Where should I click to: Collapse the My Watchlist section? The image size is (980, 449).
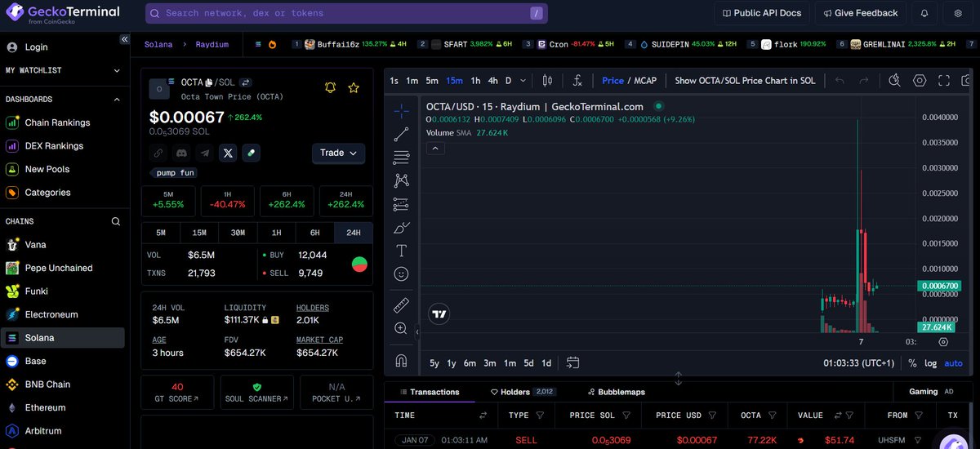pyautogui.click(x=116, y=70)
